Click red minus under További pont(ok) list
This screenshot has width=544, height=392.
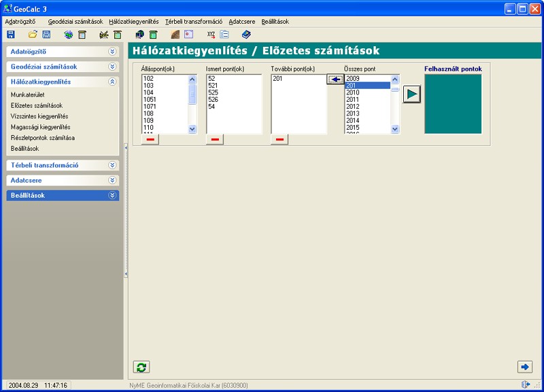pyautogui.click(x=279, y=139)
